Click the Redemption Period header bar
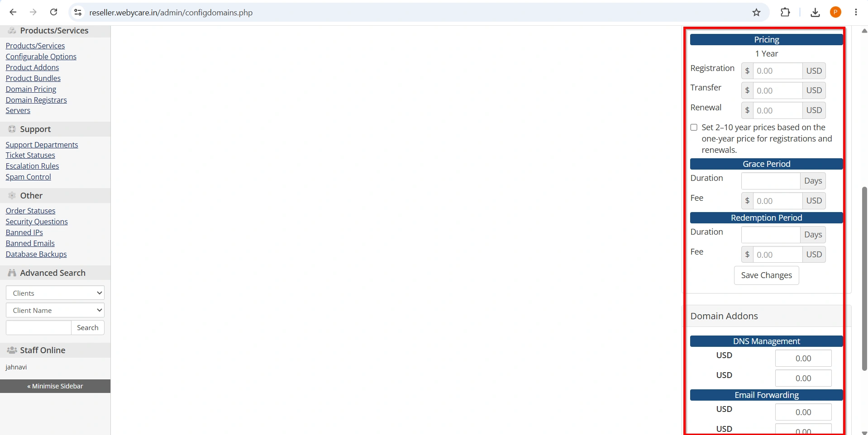868x435 pixels. click(766, 218)
